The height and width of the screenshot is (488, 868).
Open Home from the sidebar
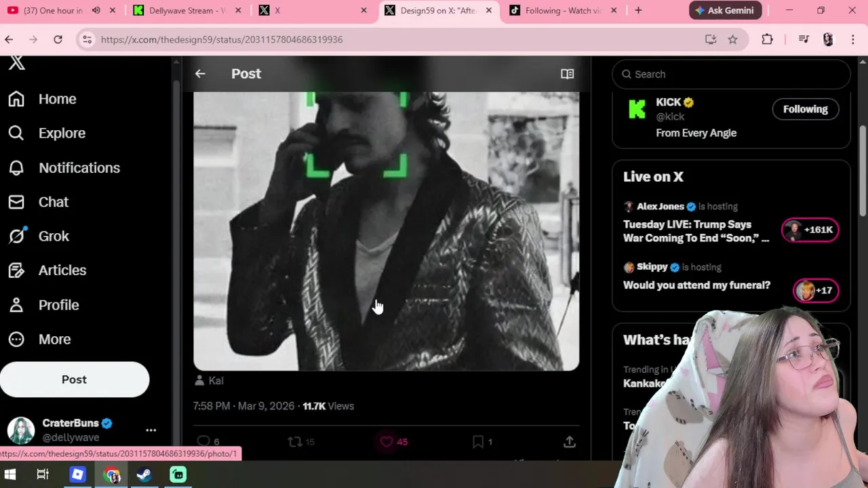(42, 99)
